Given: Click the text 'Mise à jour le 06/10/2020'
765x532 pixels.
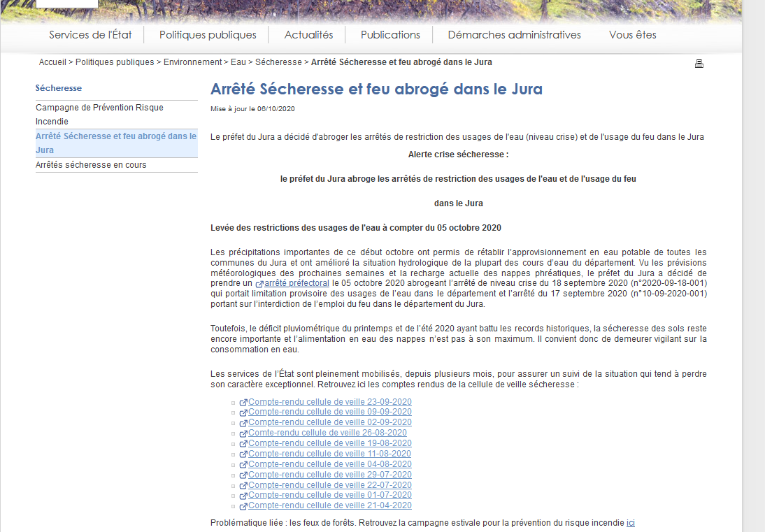Looking at the screenshot, I should (x=252, y=109).
